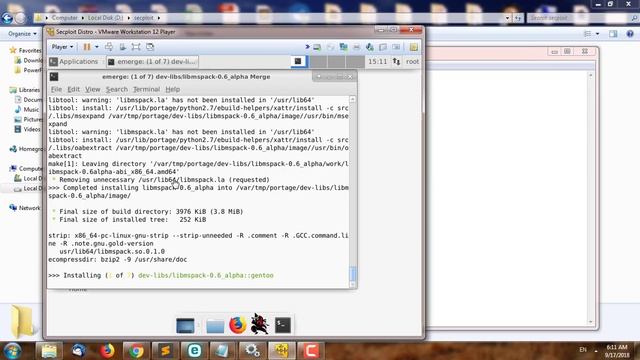The image size is (640, 360).
Task: Click the hard disk device icon in VMware
Action: [317, 47]
